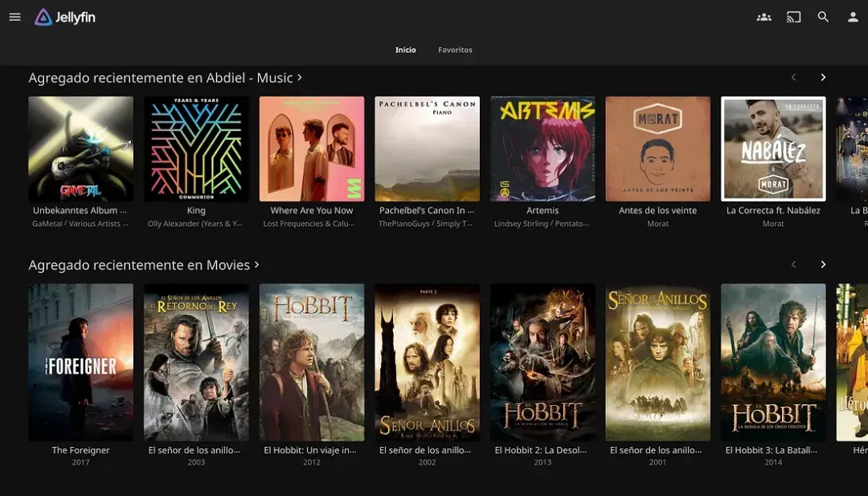
Task: Expand 'Agregado recientemente en Movies' section
Action: tap(144, 265)
